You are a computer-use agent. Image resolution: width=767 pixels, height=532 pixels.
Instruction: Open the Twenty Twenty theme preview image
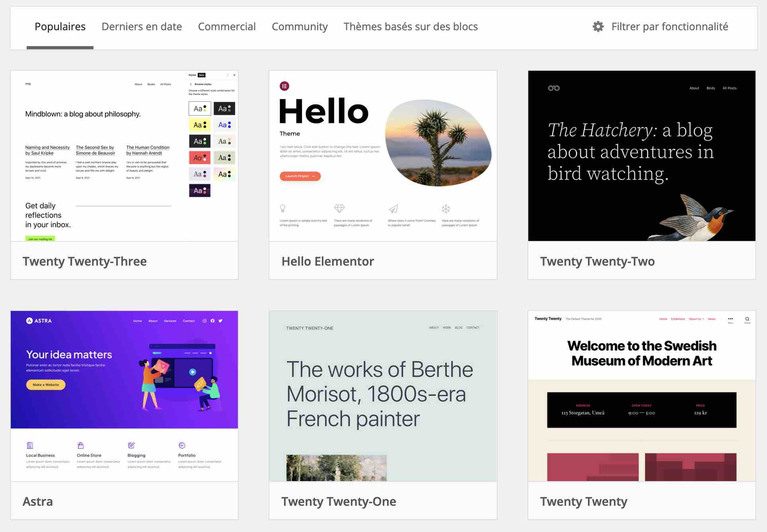[642, 396]
